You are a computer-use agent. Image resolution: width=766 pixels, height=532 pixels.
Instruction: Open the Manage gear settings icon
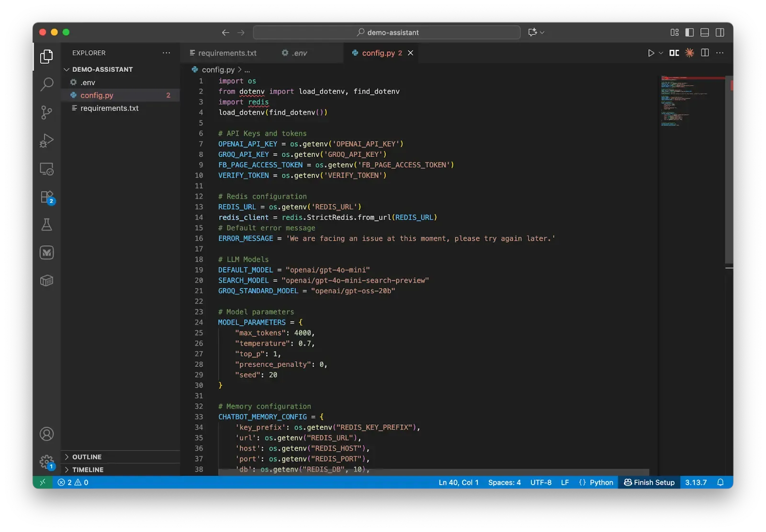click(x=46, y=462)
